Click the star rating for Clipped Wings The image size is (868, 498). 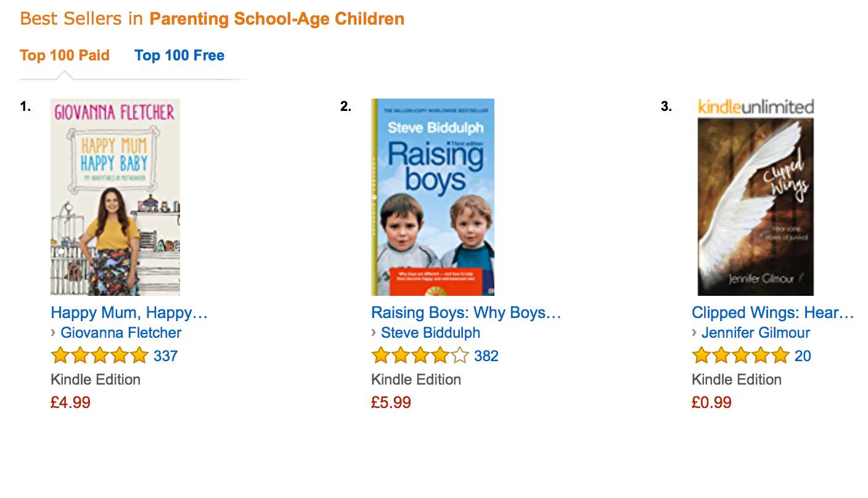click(740, 356)
